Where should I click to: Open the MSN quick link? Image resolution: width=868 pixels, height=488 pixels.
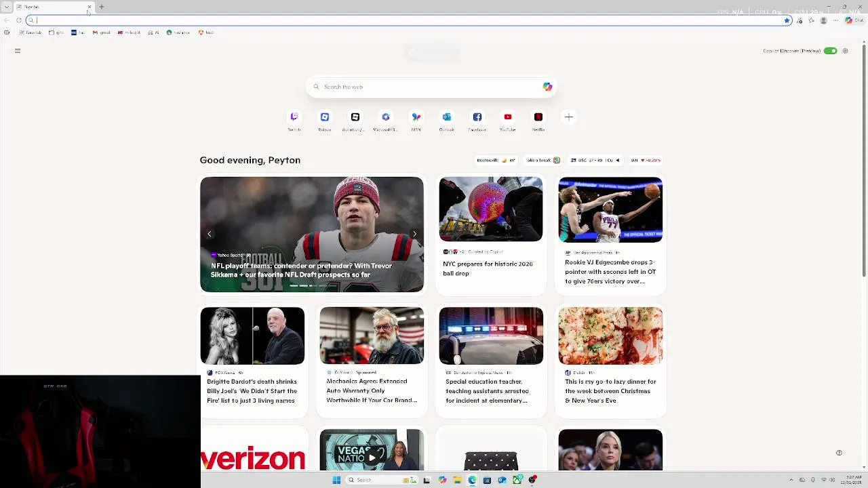click(x=416, y=117)
